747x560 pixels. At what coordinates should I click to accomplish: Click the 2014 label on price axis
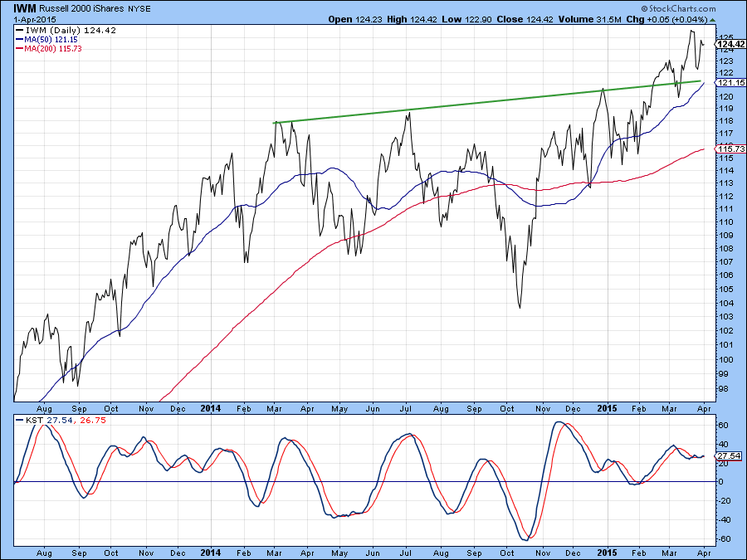point(211,408)
